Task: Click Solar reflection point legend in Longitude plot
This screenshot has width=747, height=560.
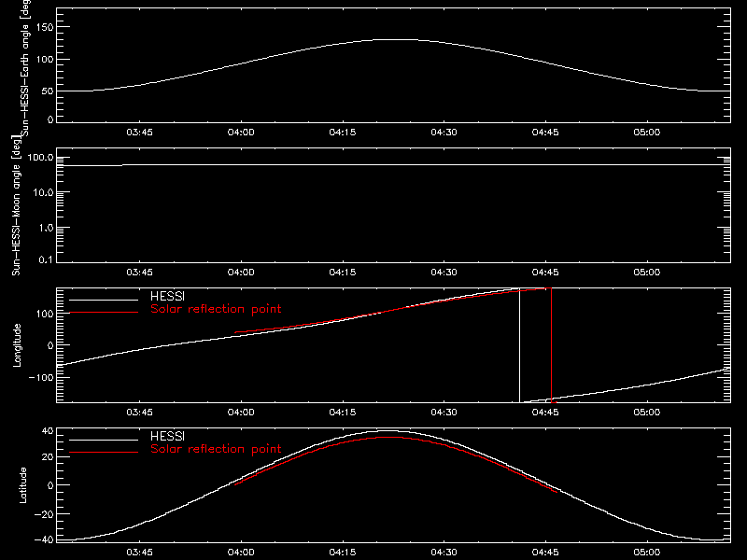Action: coord(216,309)
